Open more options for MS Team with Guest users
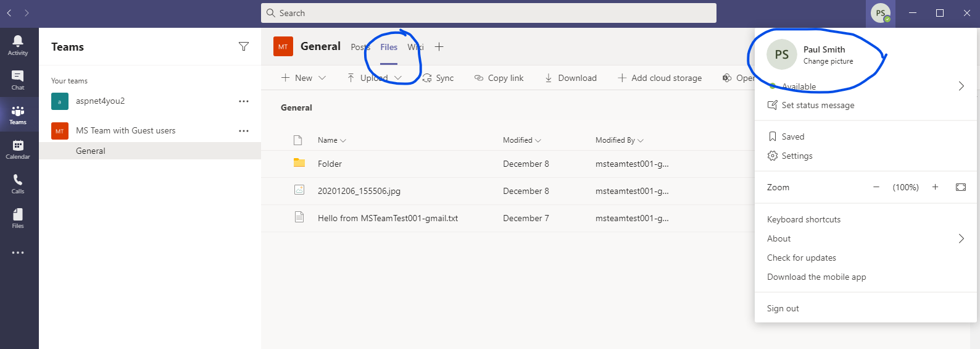 pos(244,131)
